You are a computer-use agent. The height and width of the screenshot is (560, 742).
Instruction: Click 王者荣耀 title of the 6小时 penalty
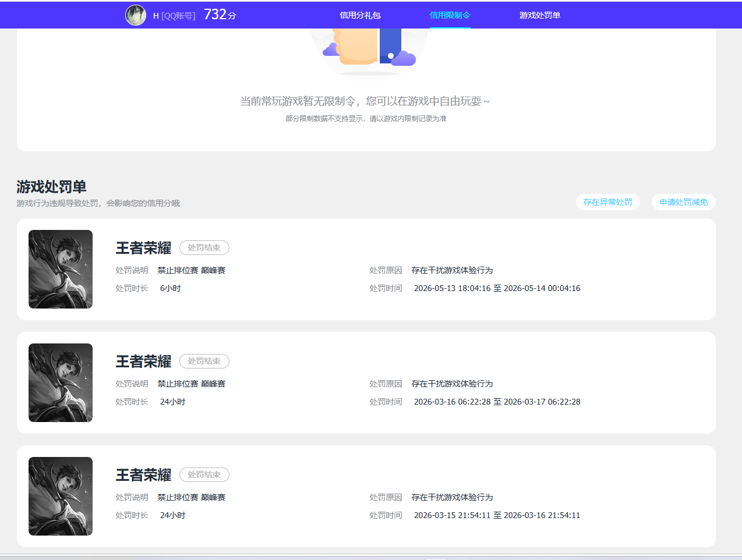pyautogui.click(x=143, y=248)
